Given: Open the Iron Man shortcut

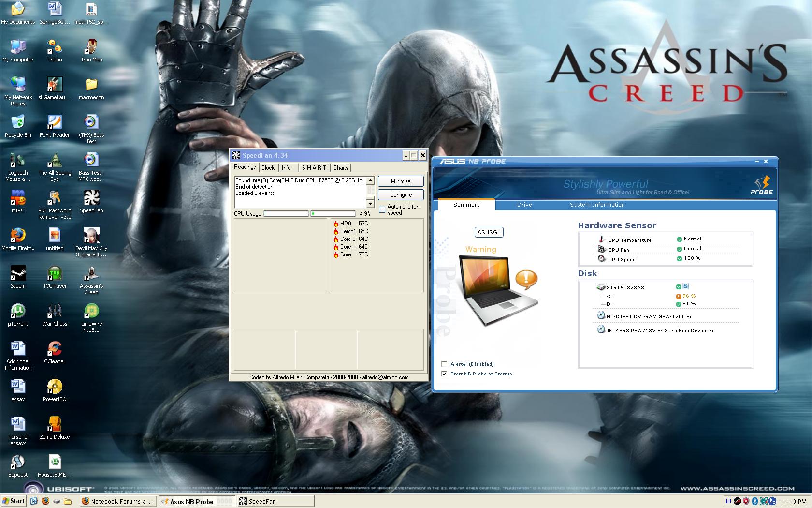Looking at the screenshot, I should coord(91,51).
